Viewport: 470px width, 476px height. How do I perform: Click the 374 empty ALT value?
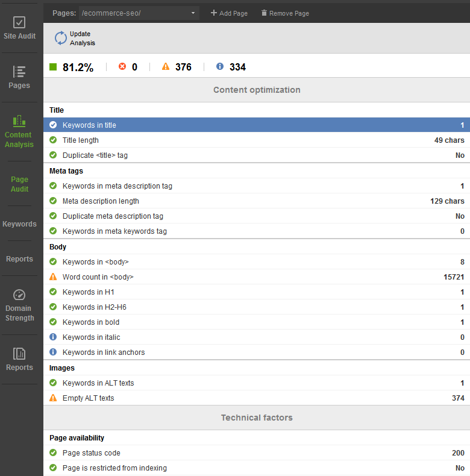point(458,398)
